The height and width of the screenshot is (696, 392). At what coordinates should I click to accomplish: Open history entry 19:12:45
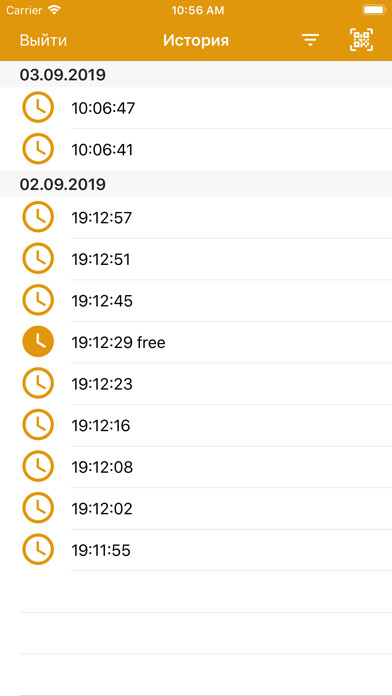pyautogui.click(x=196, y=301)
